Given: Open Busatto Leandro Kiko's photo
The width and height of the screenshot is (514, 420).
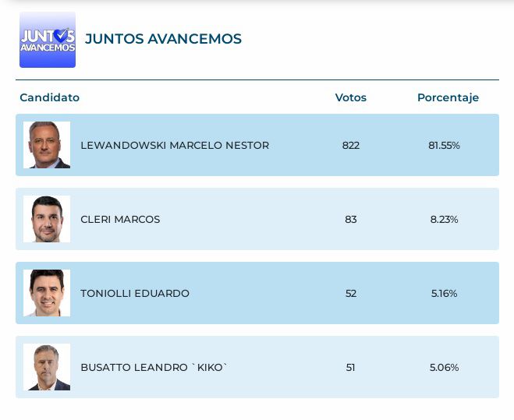Looking at the screenshot, I should click(47, 367).
